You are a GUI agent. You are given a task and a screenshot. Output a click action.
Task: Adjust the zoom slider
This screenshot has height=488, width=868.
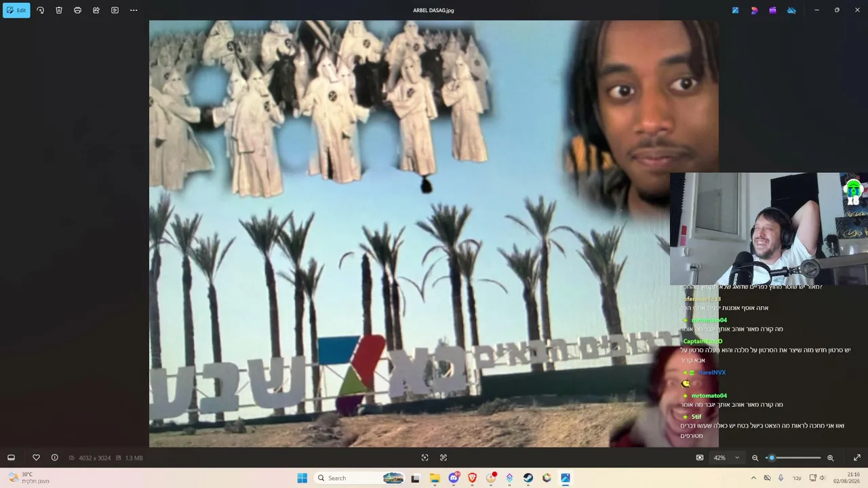point(793,457)
